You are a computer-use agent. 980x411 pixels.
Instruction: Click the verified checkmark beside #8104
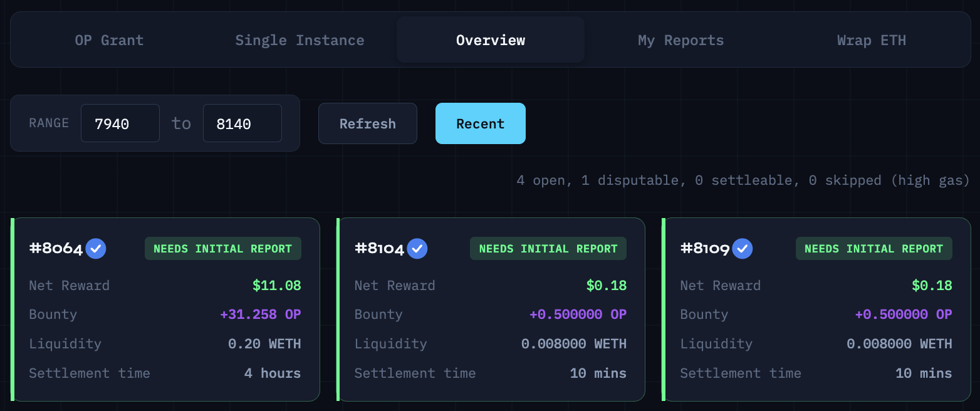(x=417, y=249)
